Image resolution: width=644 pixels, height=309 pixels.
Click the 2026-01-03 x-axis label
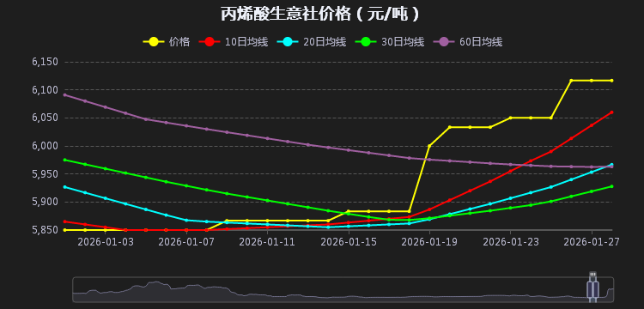(x=106, y=242)
